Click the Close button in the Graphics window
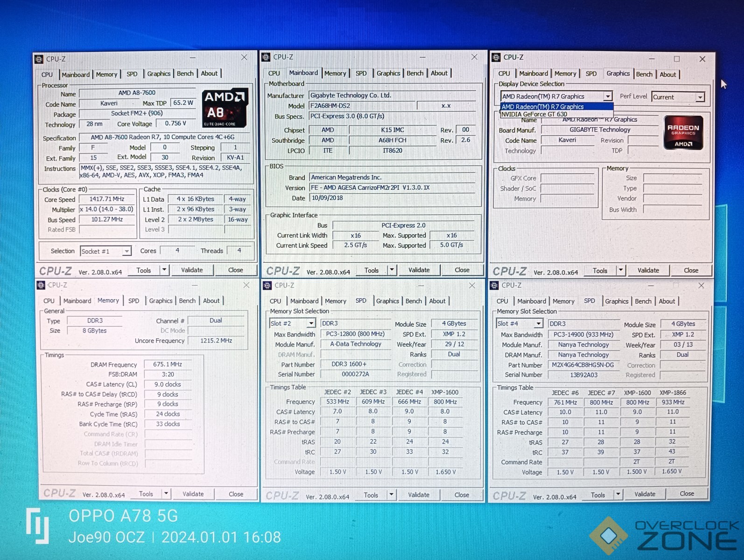The height and width of the screenshot is (560, 744). pos(691,270)
